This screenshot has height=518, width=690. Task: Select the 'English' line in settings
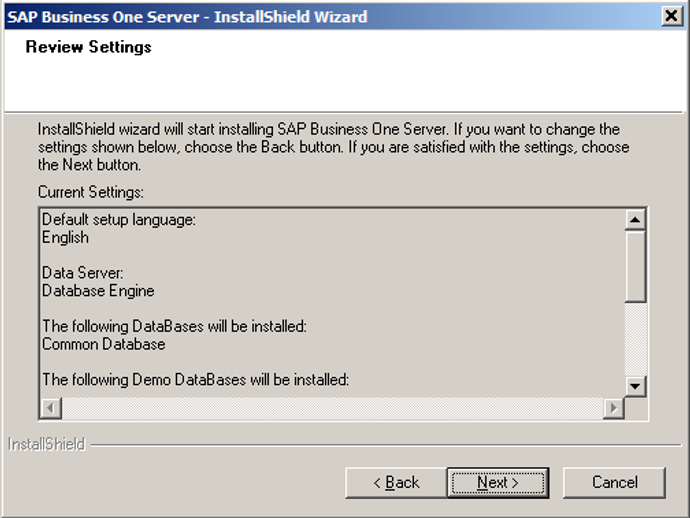pos(66,237)
